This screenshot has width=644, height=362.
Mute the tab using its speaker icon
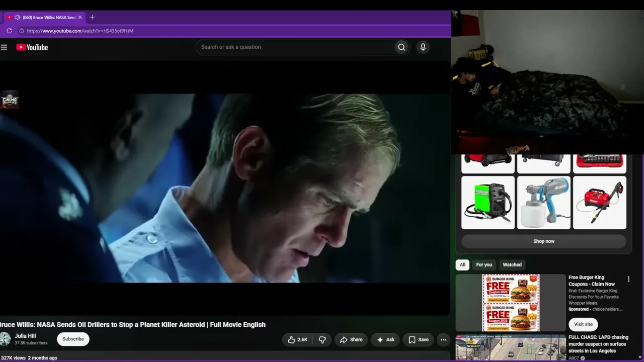coord(17,17)
